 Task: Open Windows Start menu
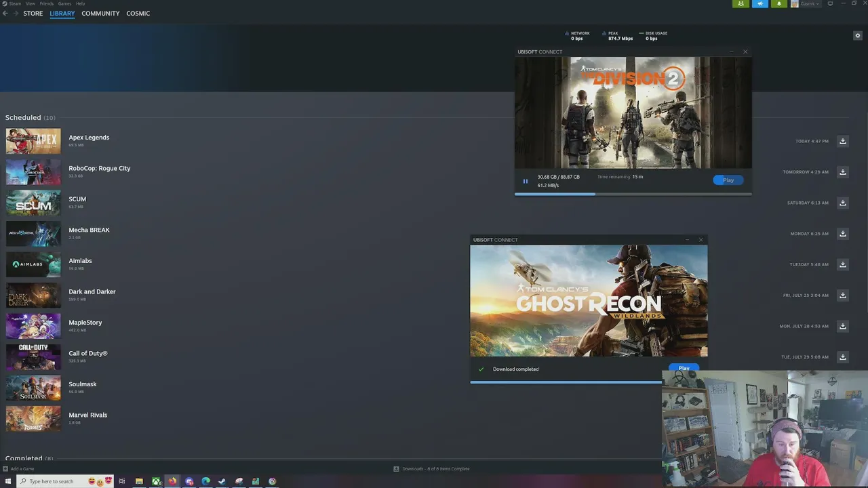(8, 481)
